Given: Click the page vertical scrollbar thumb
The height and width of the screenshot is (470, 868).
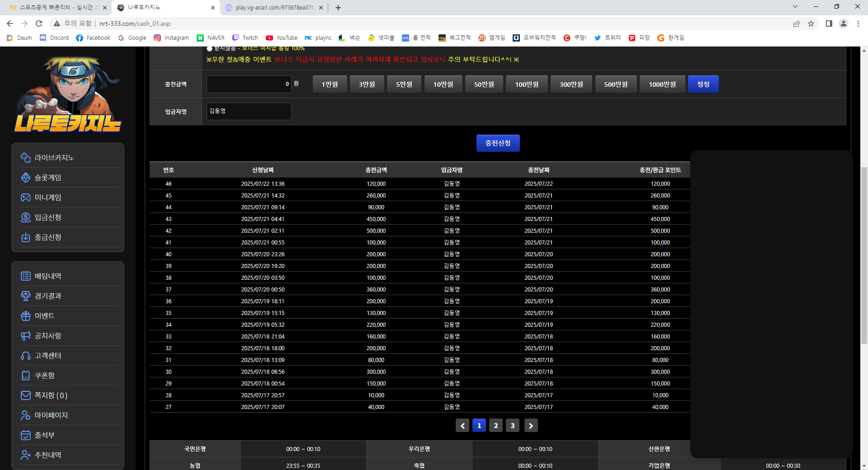Looking at the screenshot, I should (x=864, y=255).
